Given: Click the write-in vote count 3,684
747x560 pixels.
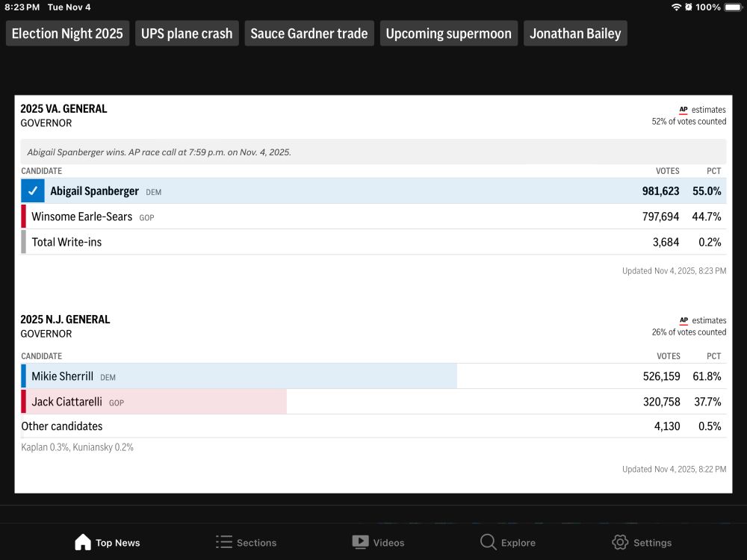Looking at the screenshot, I should [x=666, y=242].
